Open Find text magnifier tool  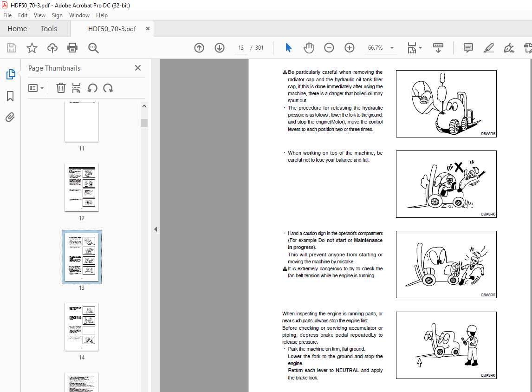click(93, 48)
